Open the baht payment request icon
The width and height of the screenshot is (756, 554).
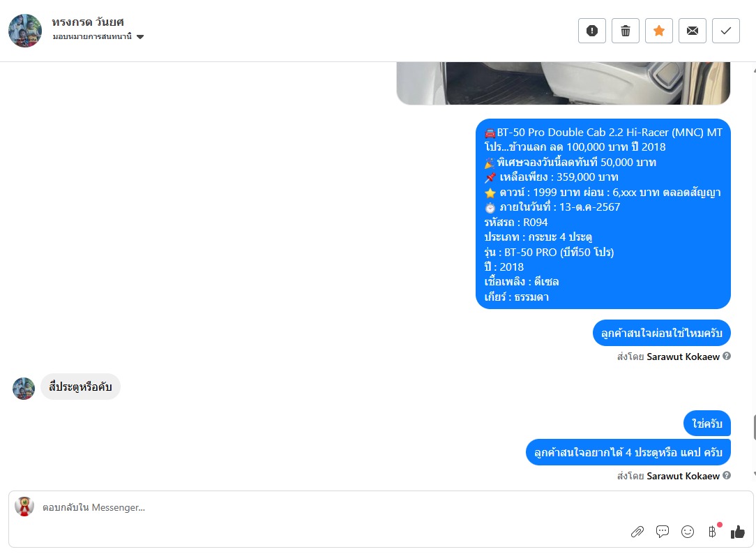tap(713, 532)
